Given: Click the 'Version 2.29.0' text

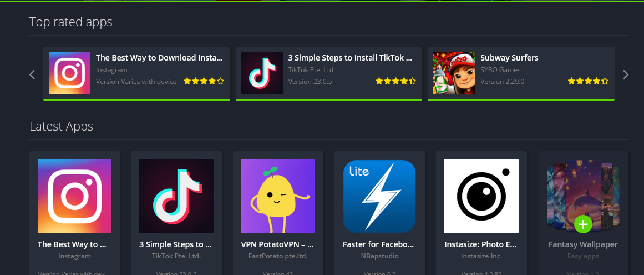Looking at the screenshot, I should point(503,82).
